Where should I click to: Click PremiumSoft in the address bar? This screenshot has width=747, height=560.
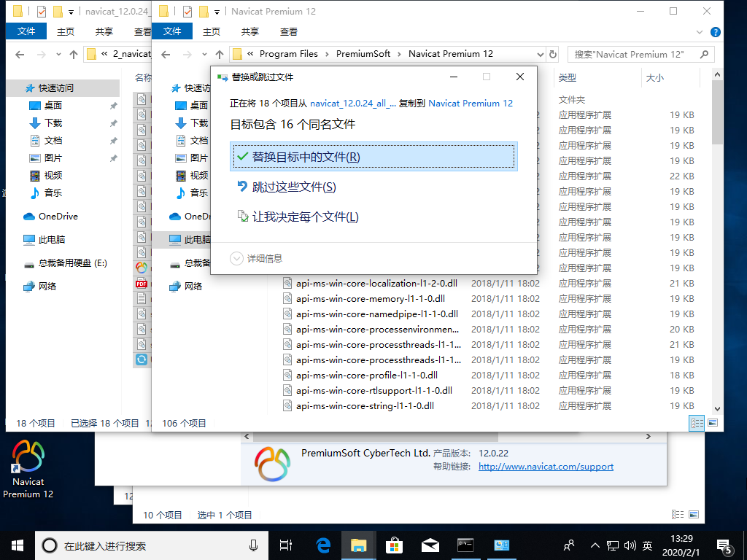(x=363, y=54)
